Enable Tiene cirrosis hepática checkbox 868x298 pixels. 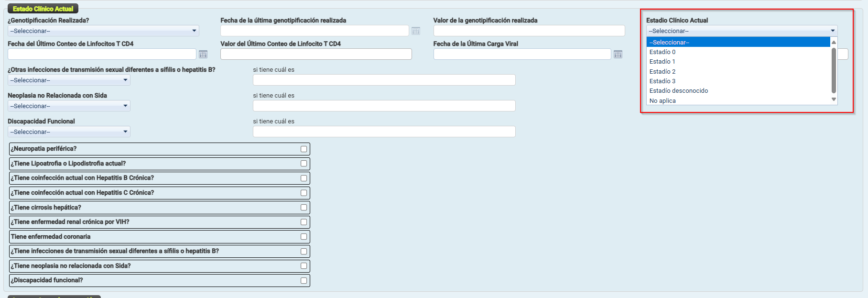coord(304,208)
